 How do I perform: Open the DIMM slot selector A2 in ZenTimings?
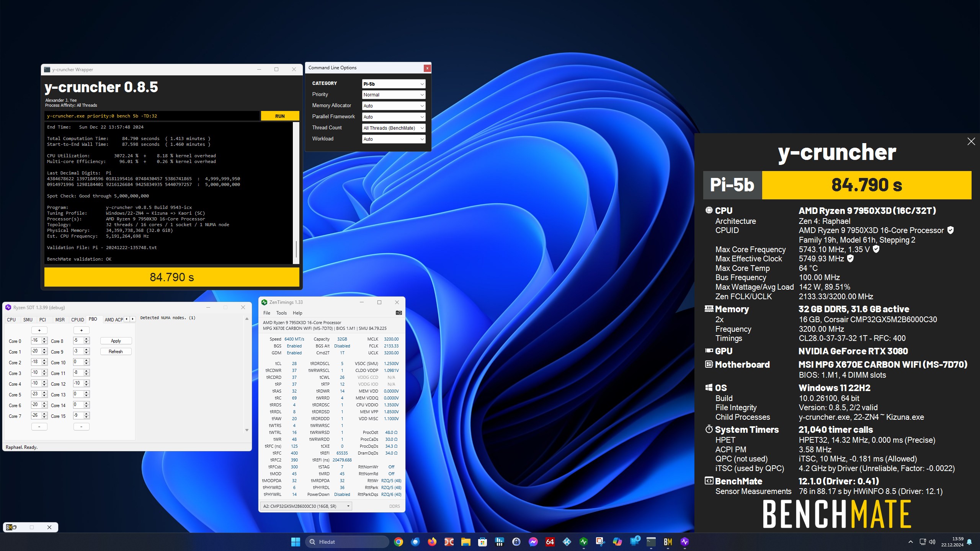(x=306, y=506)
